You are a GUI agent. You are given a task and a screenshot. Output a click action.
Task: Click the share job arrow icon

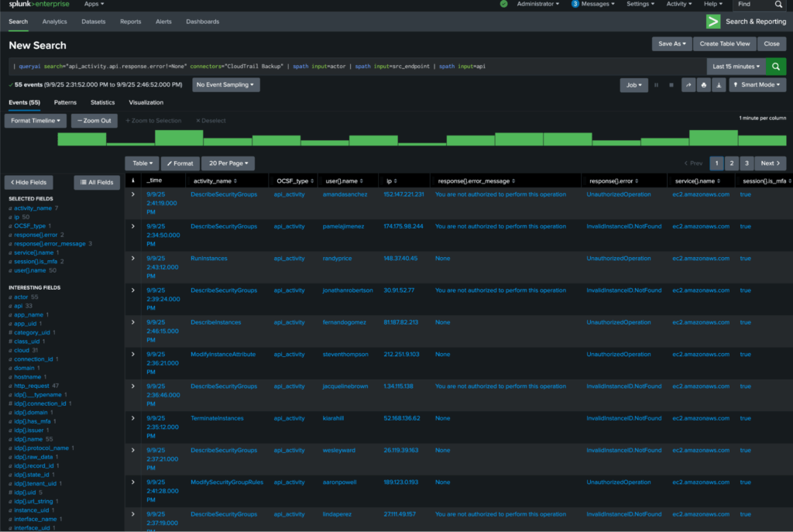coord(688,85)
